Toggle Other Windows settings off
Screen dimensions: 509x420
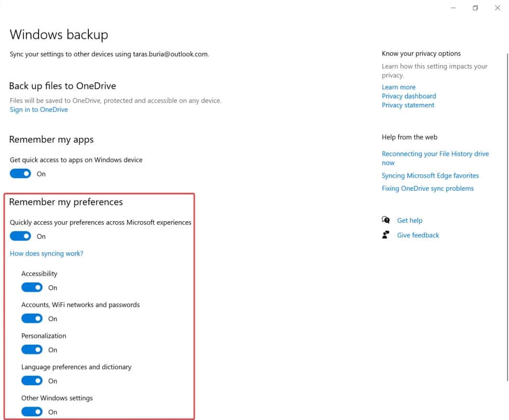coord(32,412)
